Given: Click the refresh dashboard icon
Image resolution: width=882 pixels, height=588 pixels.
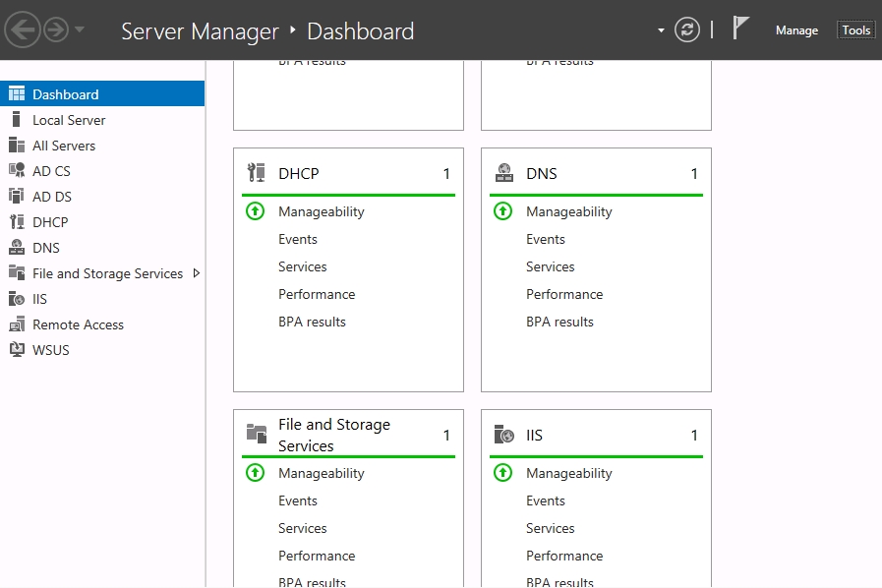Looking at the screenshot, I should pyautogui.click(x=687, y=29).
